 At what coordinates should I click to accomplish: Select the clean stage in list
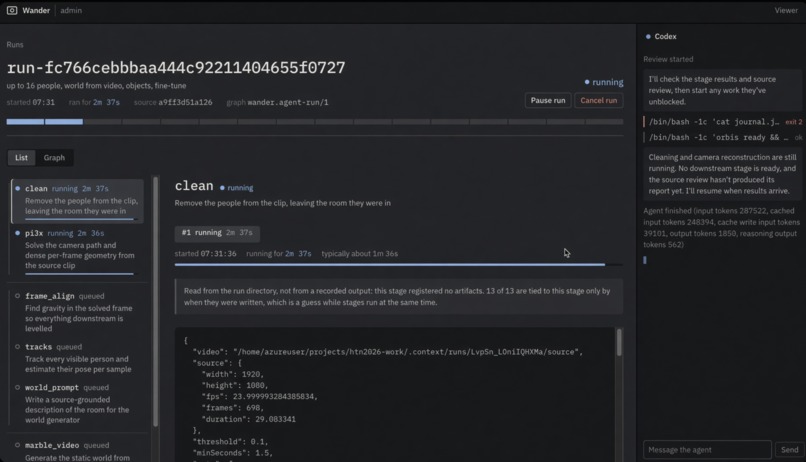pos(77,201)
